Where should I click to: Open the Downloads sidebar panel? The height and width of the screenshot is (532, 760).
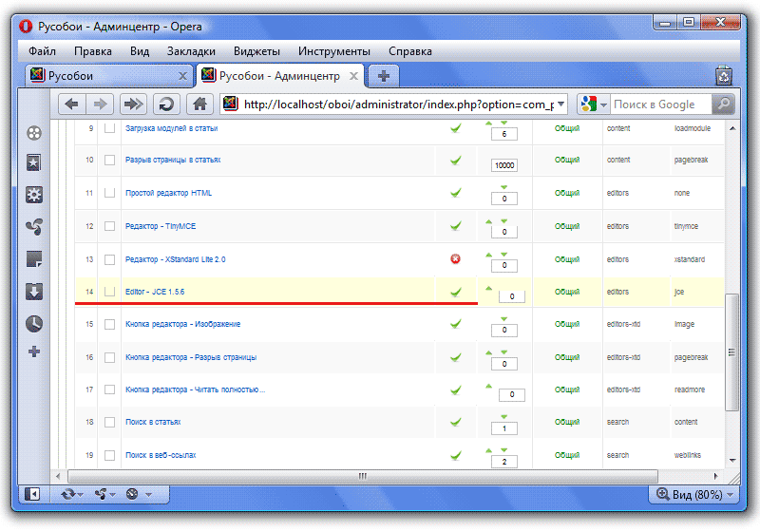click(x=34, y=292)
